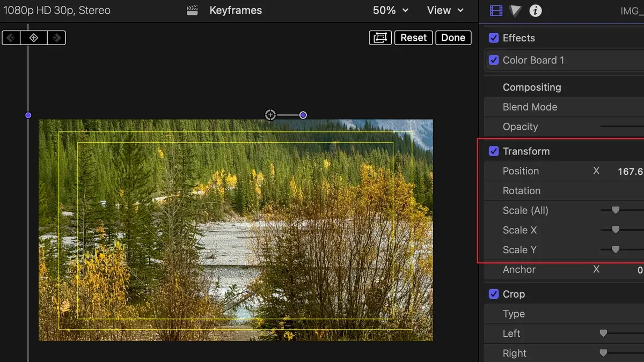The height and width of the screenshot is (362, 644).
Task: Toggle the motion path display button beside Reset
Action: [x=380, y=38]
